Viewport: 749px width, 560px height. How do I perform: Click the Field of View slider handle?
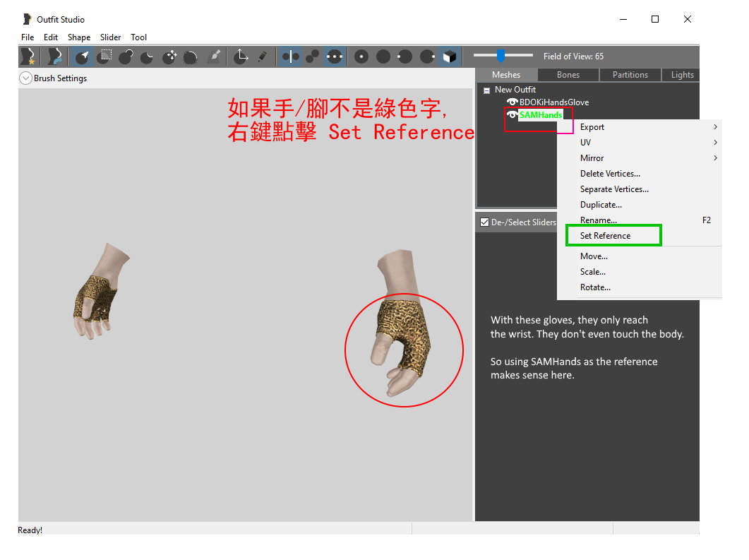click(500, 56)
